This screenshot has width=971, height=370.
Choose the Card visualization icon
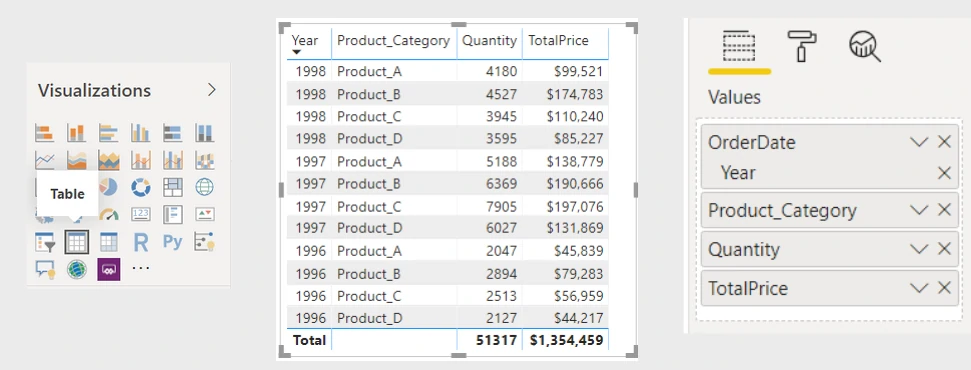[x=141, y=214]
